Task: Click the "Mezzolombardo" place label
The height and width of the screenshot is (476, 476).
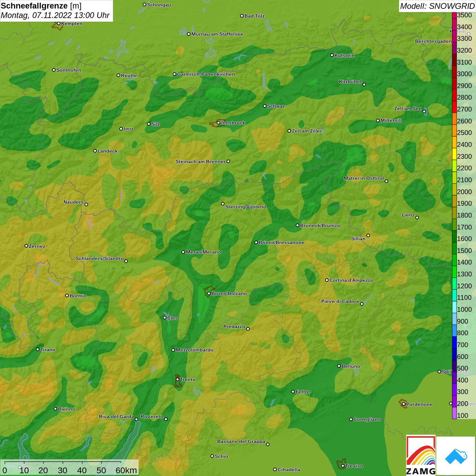Action: (194, 350)
